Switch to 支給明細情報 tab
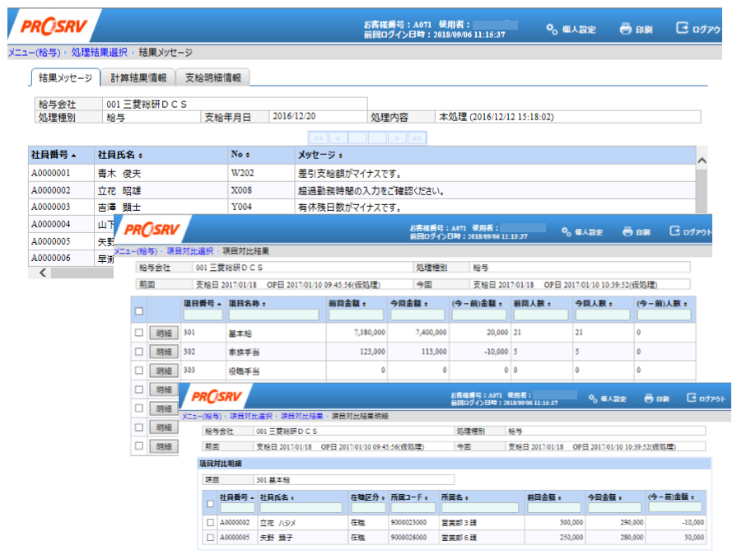 212,78
